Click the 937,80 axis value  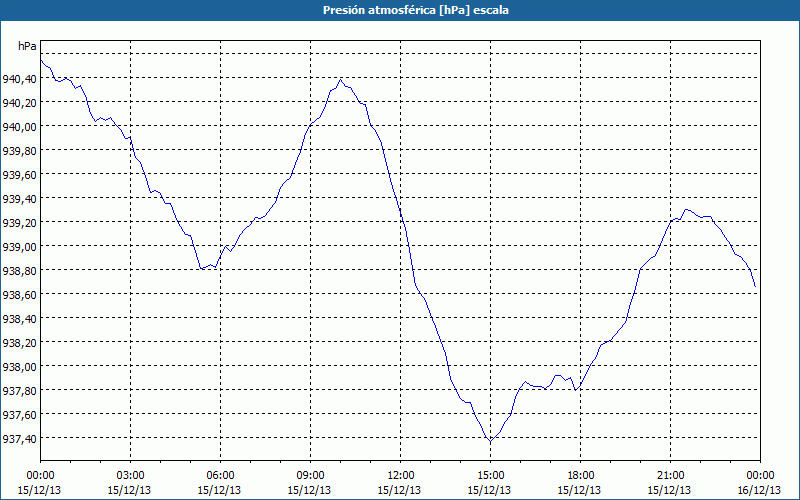19,390
